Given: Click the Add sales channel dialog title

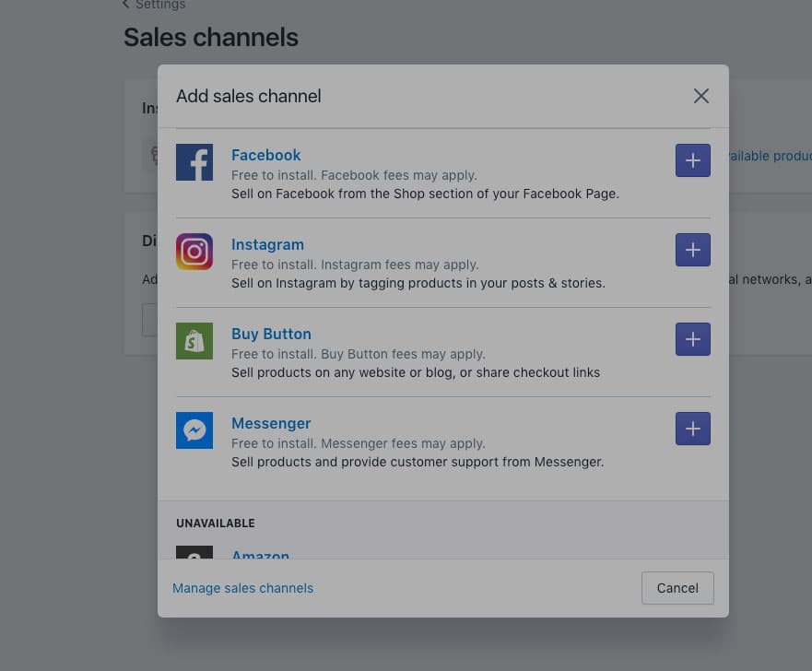Looking at the screenshot, I should coord(249,96).
